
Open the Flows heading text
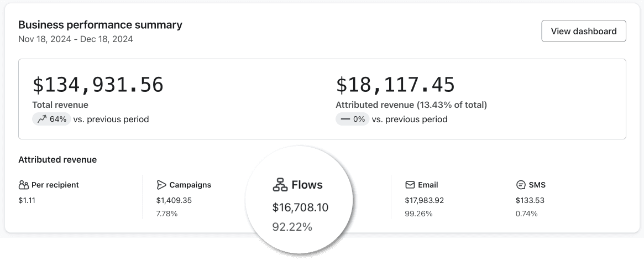(307, 185)
